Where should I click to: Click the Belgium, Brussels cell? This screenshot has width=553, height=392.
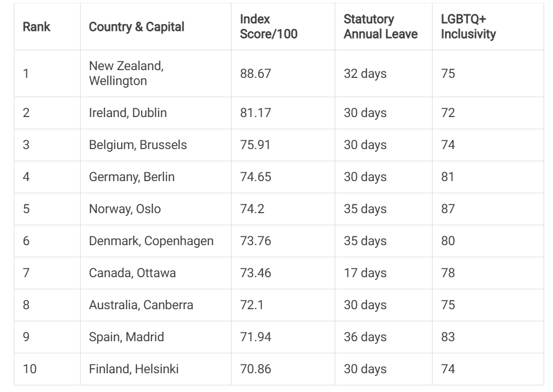pyautogui.click(x=138, y=145)
